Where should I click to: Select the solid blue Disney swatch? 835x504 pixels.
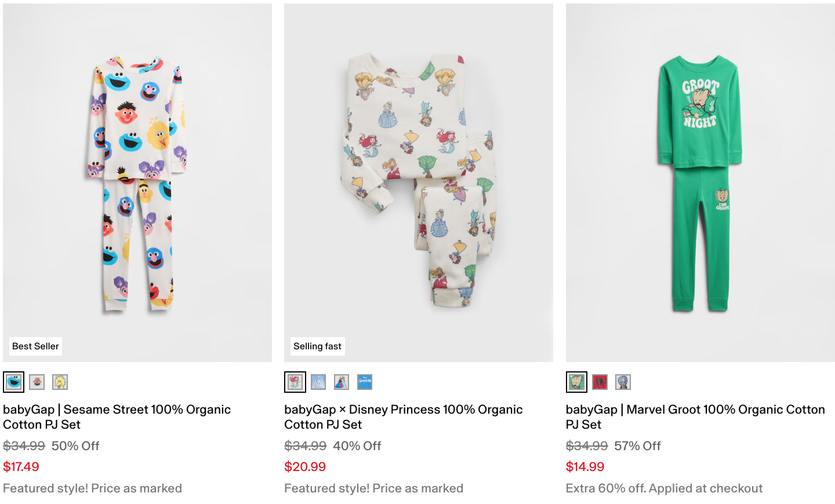coord(365,382)
